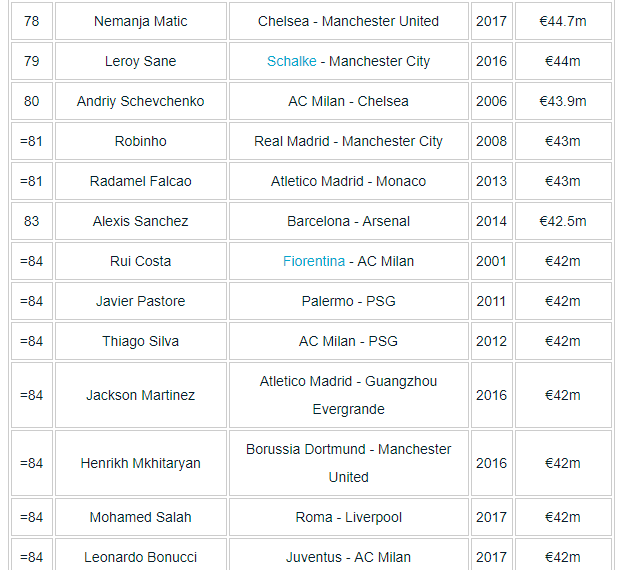Click the Nemanja Matic name cell
The height and width of the screenshot is (570, 621).
(140, 21)
